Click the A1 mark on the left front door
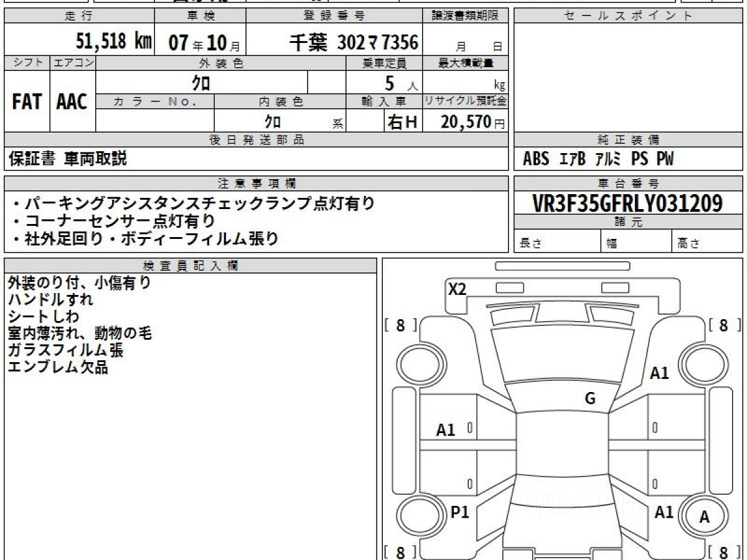This screenshot has width=747, height=560. 446,429
